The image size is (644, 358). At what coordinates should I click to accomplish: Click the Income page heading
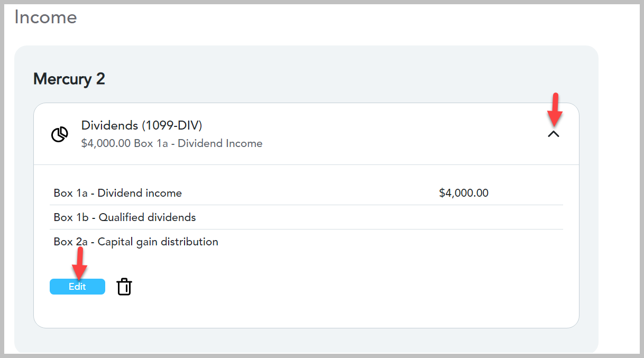pyautogui.click(x=45, y=17)
